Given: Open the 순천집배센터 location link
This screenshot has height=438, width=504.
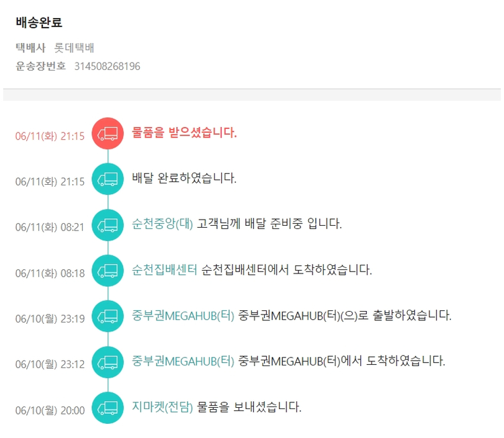Looking at the screenshot, I should coord(165,269).
